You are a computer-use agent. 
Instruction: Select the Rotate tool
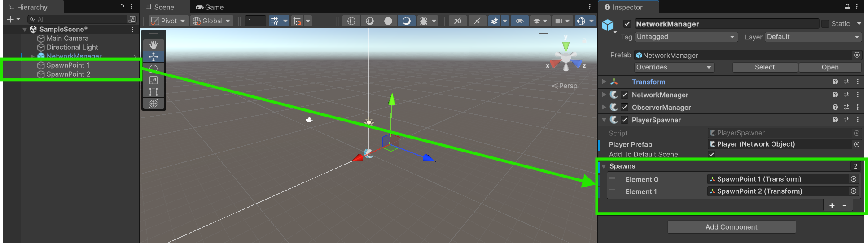point(153,68)
